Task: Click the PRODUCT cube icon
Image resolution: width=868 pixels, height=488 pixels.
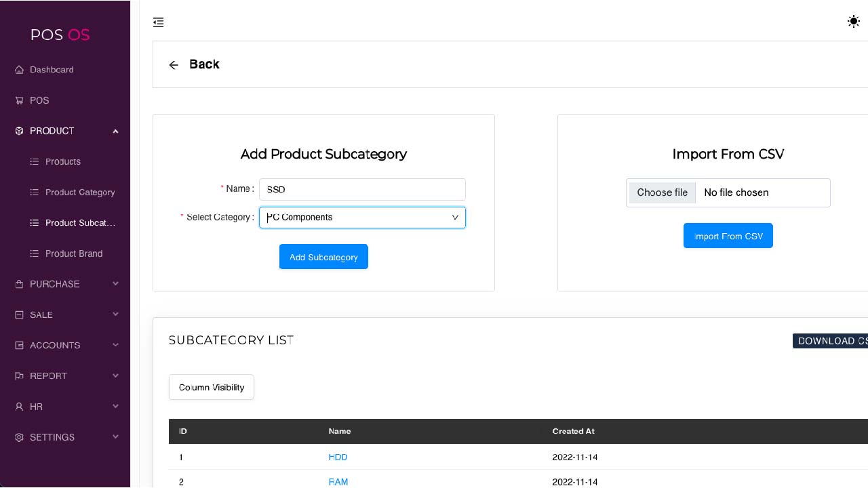Action: pos(19,131)
